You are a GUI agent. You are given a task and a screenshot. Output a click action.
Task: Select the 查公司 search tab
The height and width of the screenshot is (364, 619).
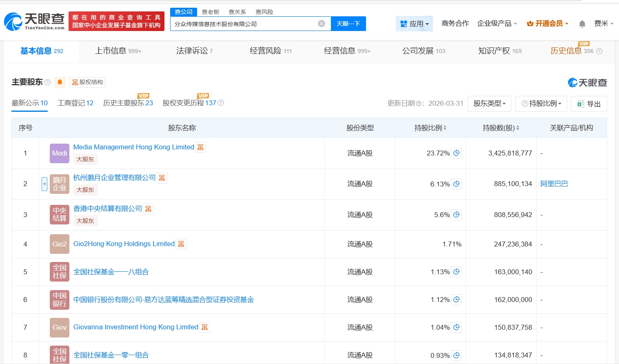point(184,12)
